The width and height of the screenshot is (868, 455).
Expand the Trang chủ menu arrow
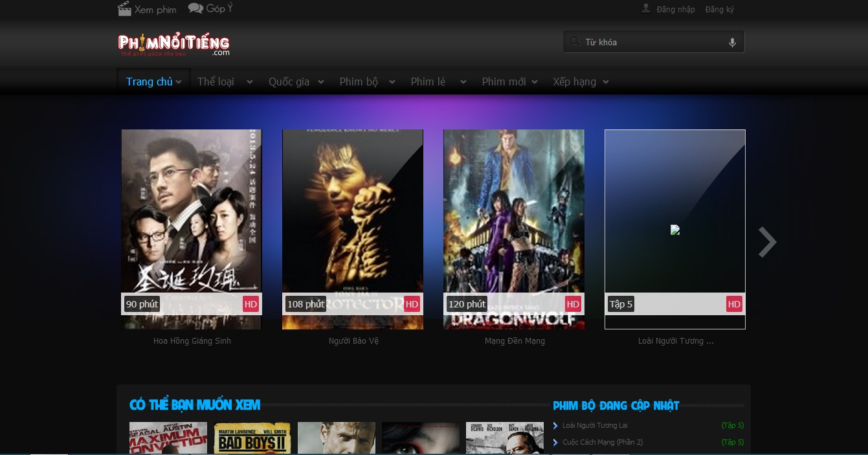(179, 82)
